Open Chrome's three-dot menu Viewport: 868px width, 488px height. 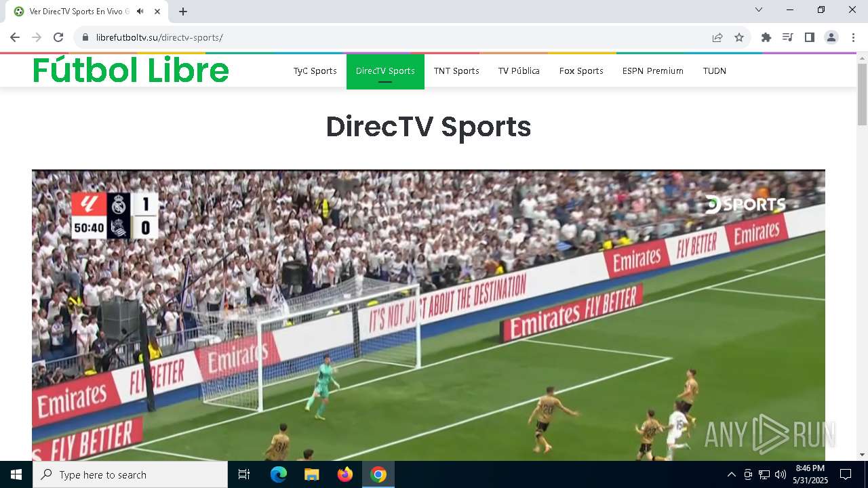pyautogui.click(x=853, y=37)
